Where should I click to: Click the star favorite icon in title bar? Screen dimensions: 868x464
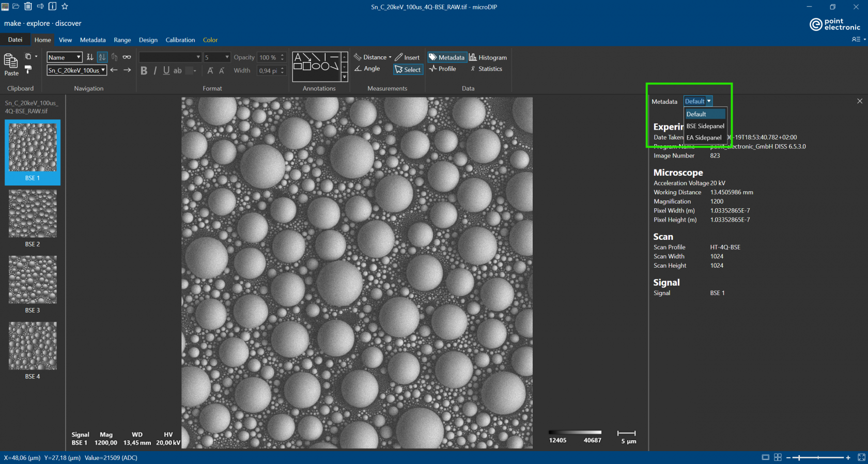coord(65,6)
